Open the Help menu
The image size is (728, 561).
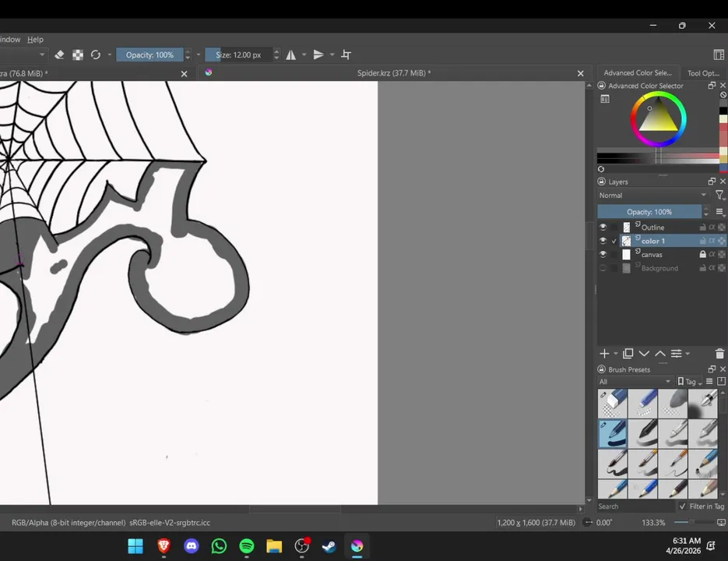tap(35, 40)
